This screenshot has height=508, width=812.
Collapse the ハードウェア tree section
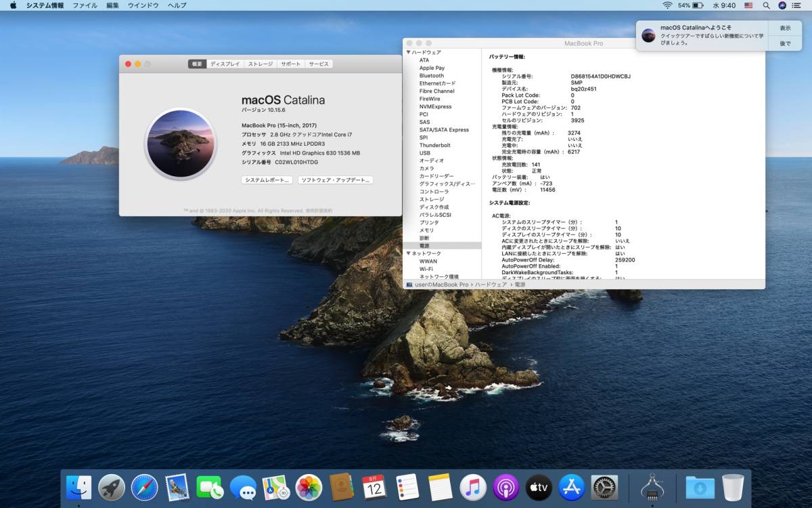(x=409, y=52)
